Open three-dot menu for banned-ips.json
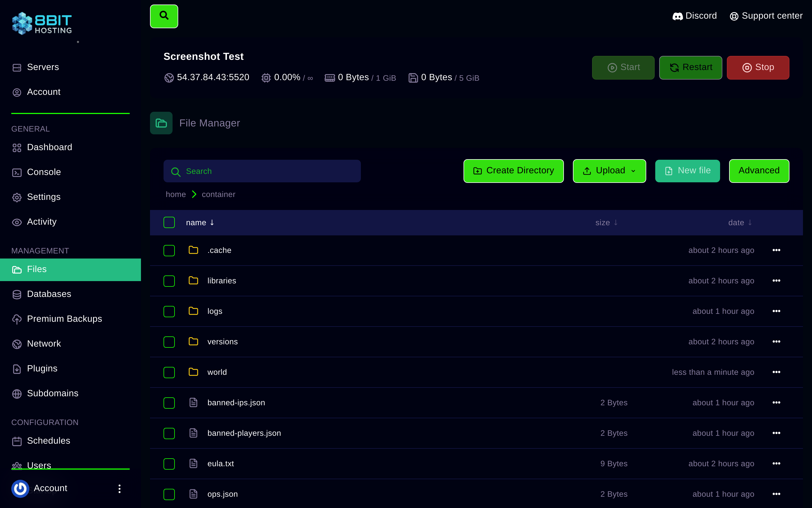 point(776,402)
